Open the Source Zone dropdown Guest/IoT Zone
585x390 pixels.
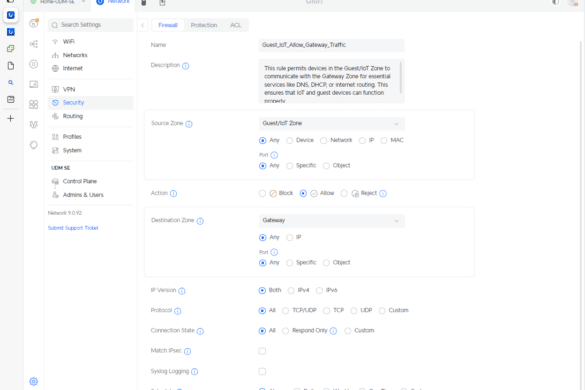pyautogui.click(x=332, y=124)
